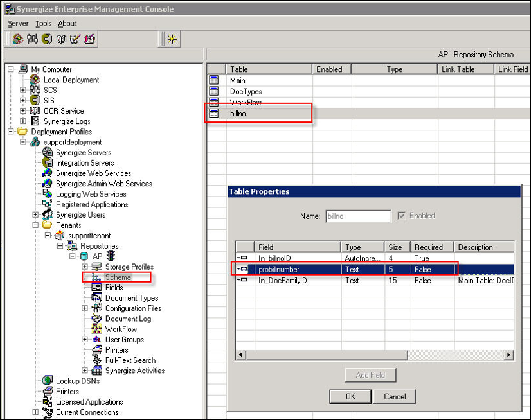Select the Schema tree item
Image resolution: width=531 pixels, height=420 pixels.
coord(118,277)
